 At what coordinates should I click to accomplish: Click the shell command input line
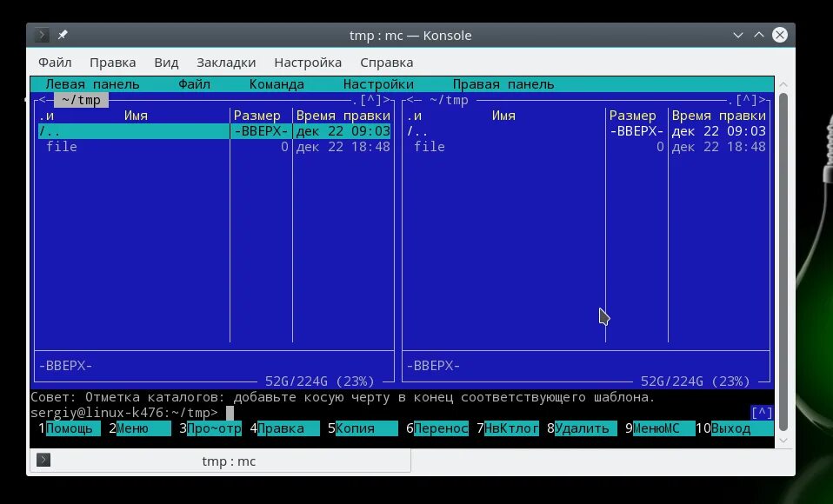pyautogui.click(x=261, y=413)
